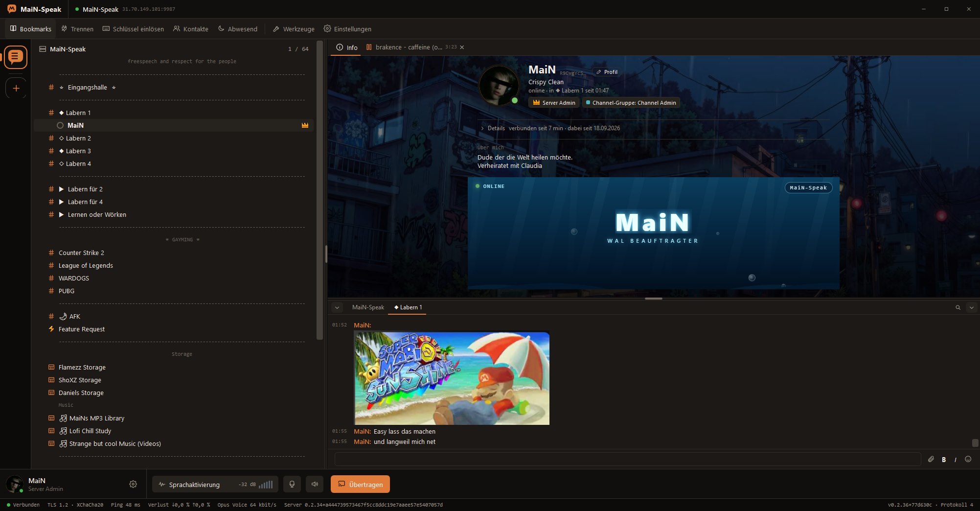This screenshot has height=511, width=980.
Task: Click the MaiN-Speak badge on banner
Action: tap(808, 187)
